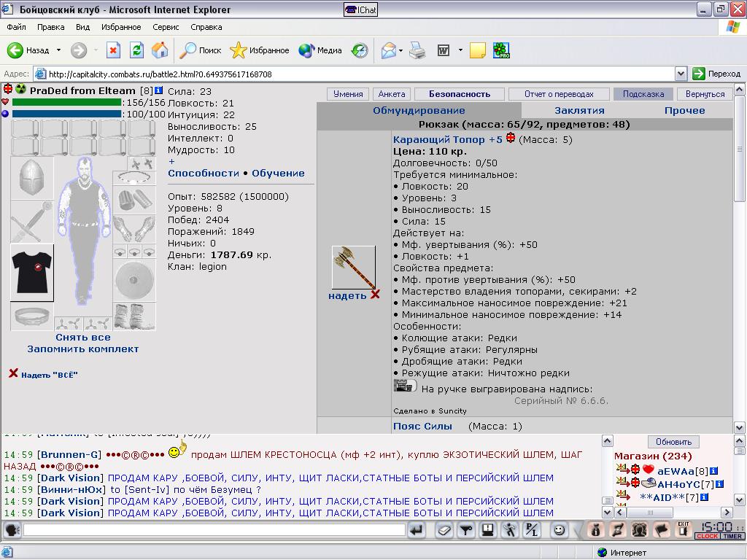The image size is (747, 560).
Task: Click the chat speaker icon beside input
Action: click(12, 529)
